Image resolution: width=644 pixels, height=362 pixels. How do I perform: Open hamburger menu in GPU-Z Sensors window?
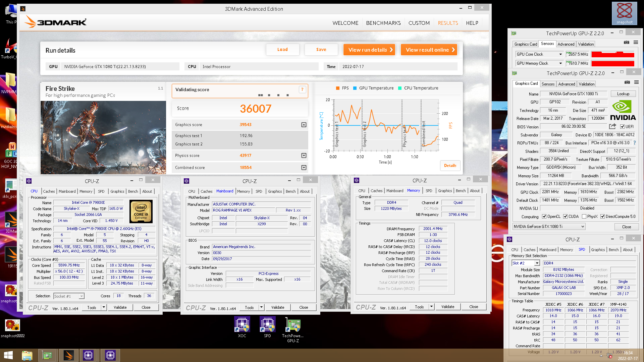636,42
